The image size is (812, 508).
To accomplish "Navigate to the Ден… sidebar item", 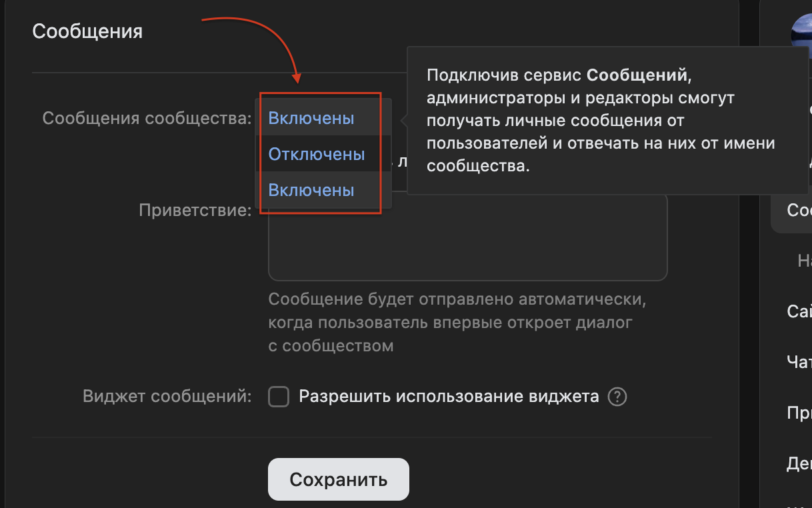I will pos(799,464).
